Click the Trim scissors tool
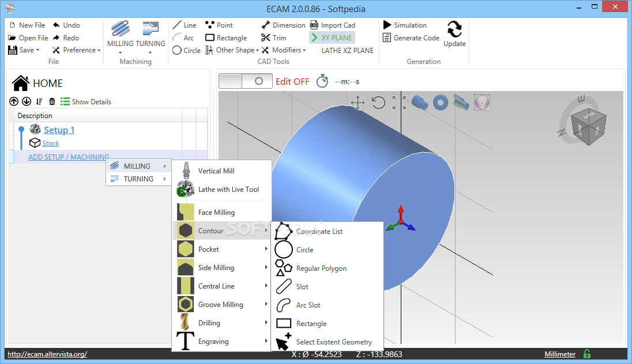The width and height of the screenshot is (632, 364). 274,38
